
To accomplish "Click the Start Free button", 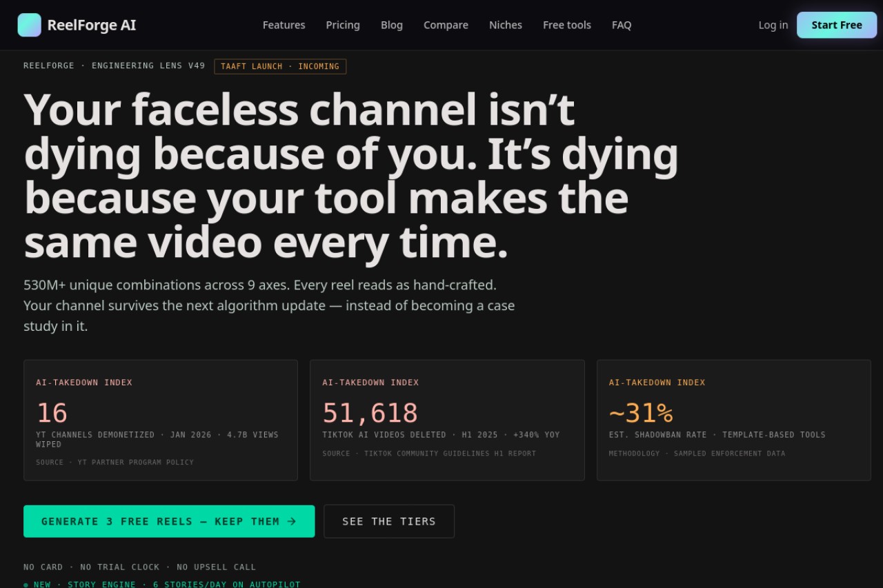I will [837, 25].
